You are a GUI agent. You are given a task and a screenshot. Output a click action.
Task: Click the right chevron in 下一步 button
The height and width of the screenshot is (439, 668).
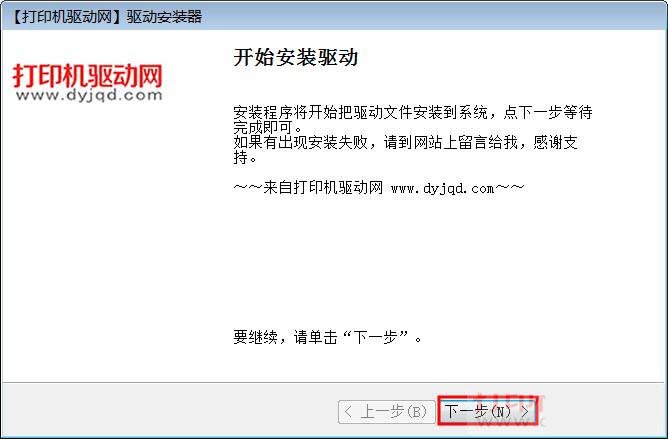525,412
